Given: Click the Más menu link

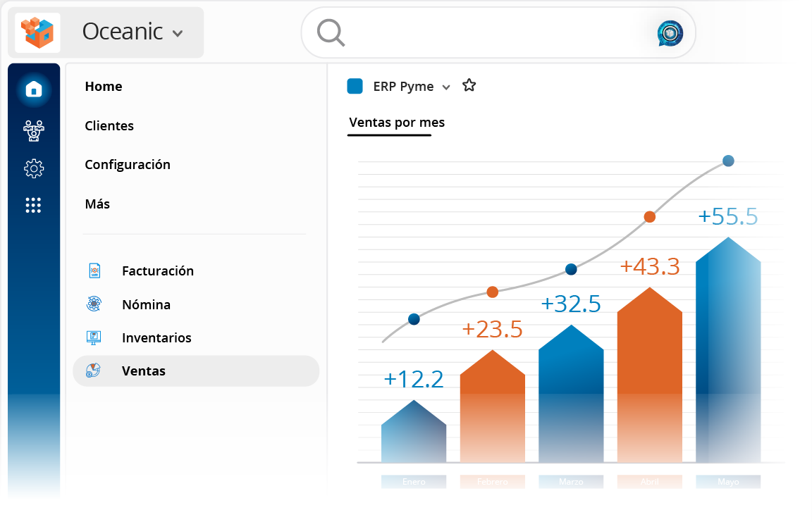Looking at the screenshot, I should (97, 204).
